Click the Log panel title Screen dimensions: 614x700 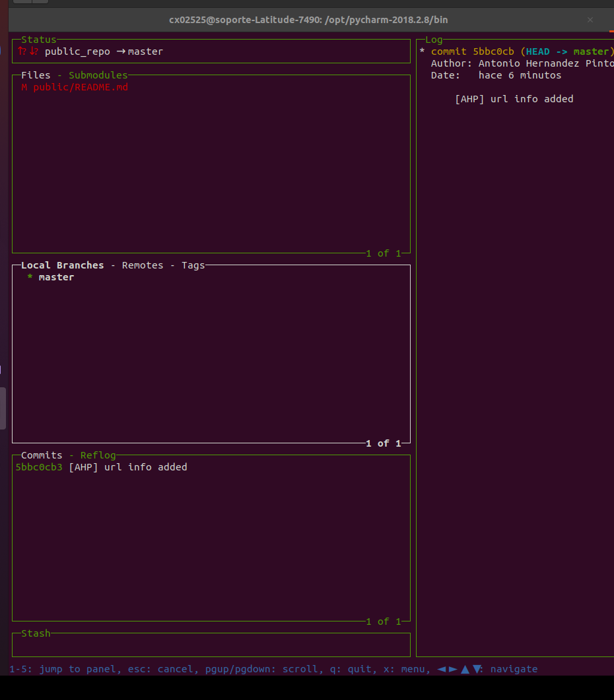434,40
